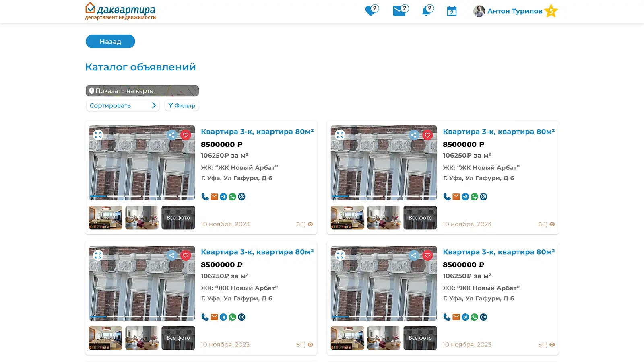644x362 pixels.
Task: Click Даквартира logo in header
Action: [120, 11]
